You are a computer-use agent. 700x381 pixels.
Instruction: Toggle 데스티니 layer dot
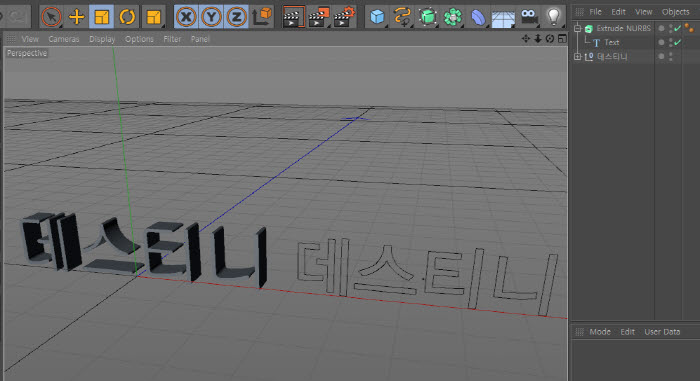coord(661,56)
